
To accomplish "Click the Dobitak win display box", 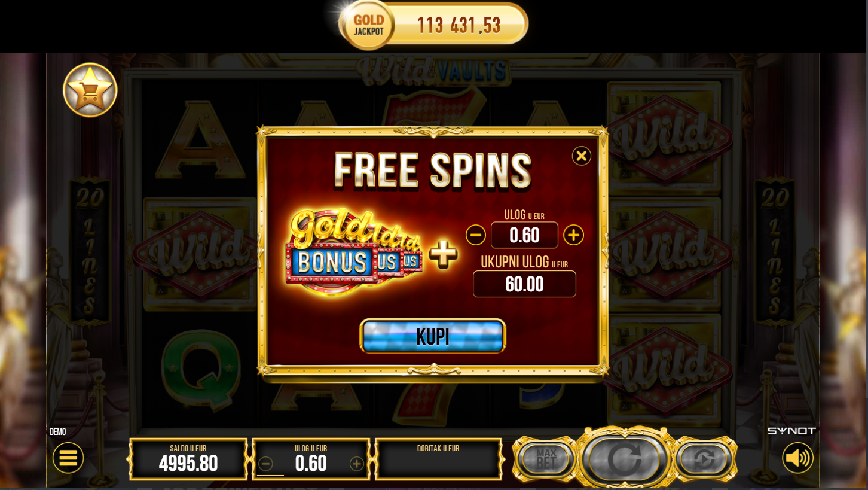I will tap(438, 459).
